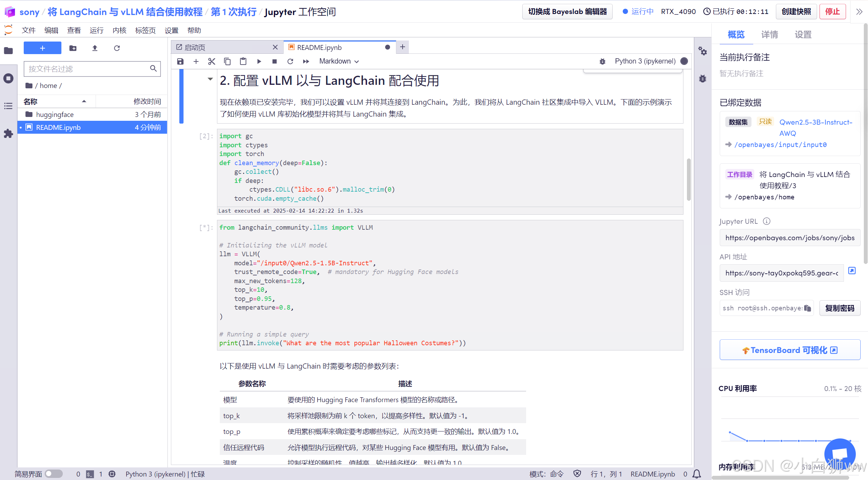This screenshot has width=868, height=480.
Task: Open TensorBoard 可视化
Action: coord(789,350)
